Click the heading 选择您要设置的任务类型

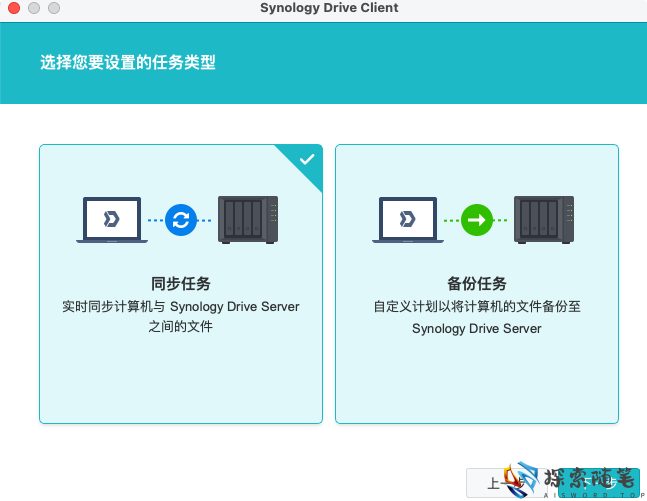point(128,63)
